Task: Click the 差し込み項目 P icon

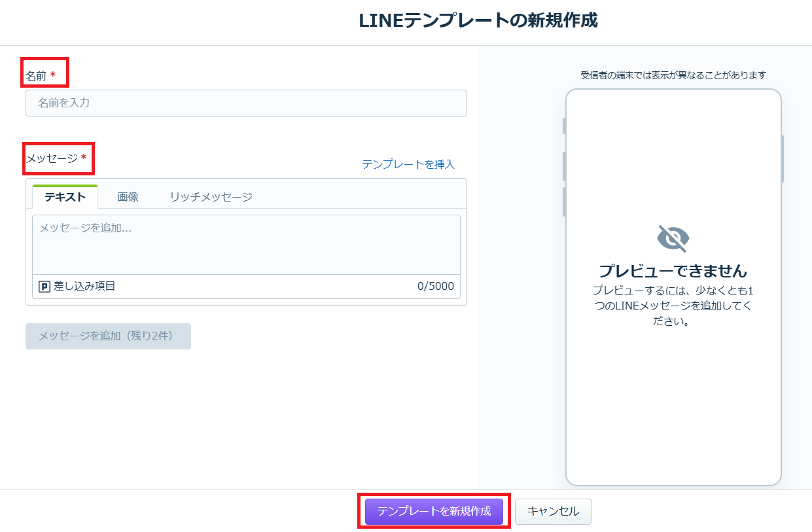Action: pyautogui.click(x=44, y=286)
